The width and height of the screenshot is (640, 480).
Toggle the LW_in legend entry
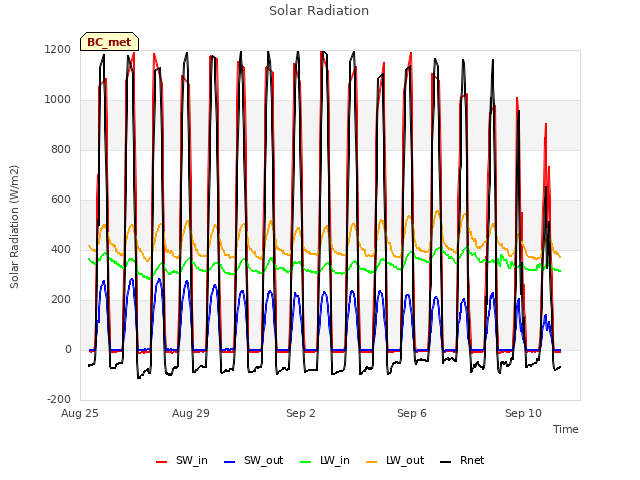click(x=325, y=460)
